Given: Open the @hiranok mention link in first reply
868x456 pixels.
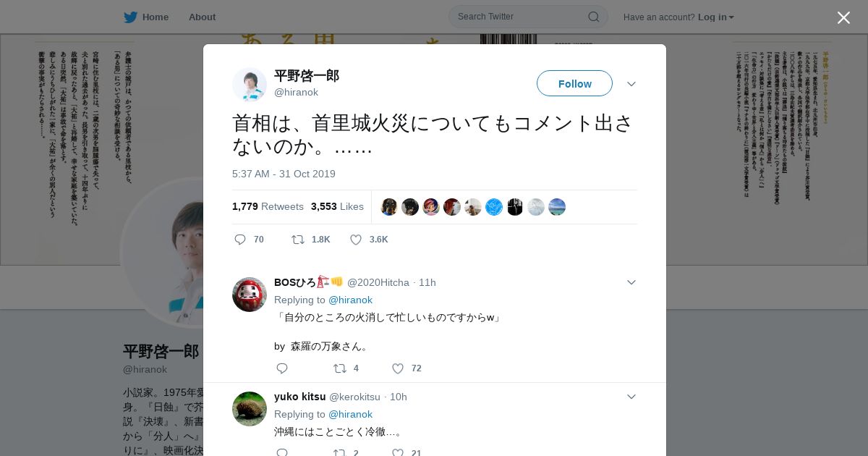Looking at the screenshot, I should point(350,300).
